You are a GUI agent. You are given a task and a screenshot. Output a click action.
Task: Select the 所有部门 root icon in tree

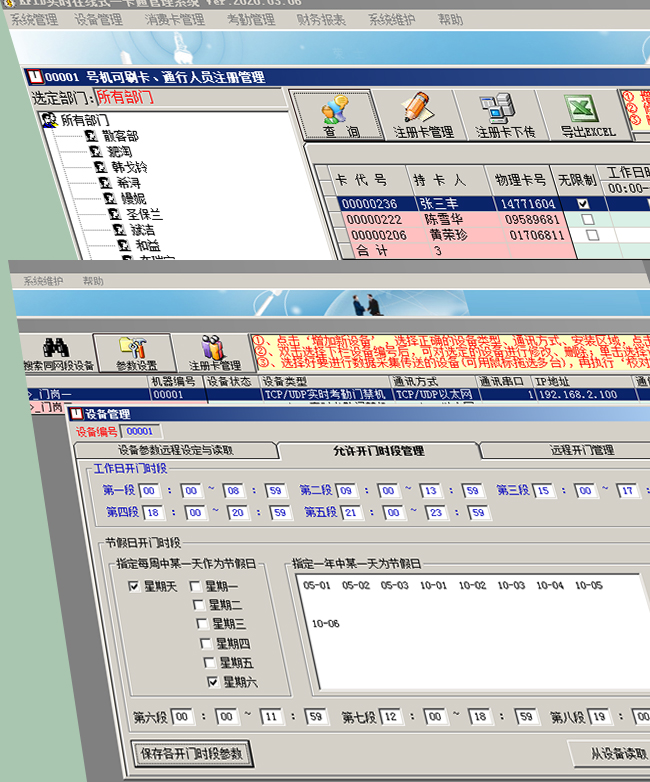tap(48, 120)
